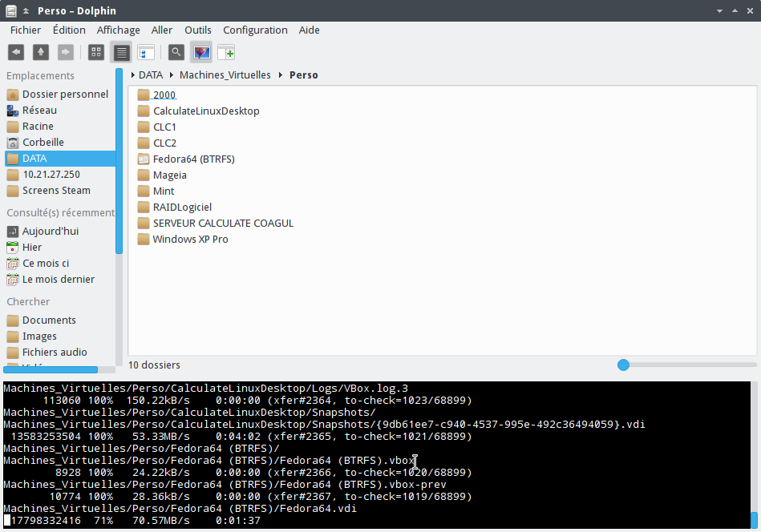Click the Places panel horizontal scrollbar
This screenshot has height=532, width=761.
tap(51, 370)
